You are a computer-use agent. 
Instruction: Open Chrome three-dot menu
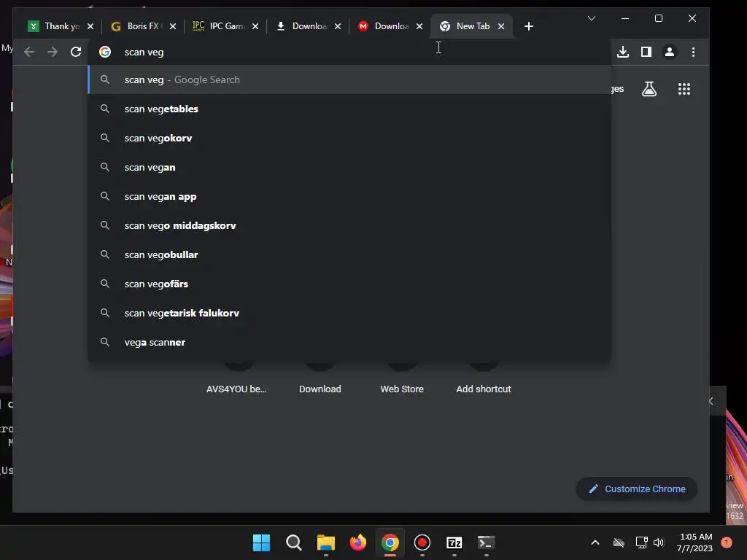point(693,52)
